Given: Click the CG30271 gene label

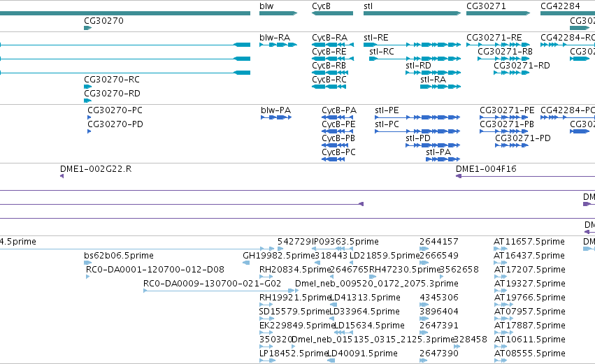Looking at the screenshot, I should tap(486, 6).
